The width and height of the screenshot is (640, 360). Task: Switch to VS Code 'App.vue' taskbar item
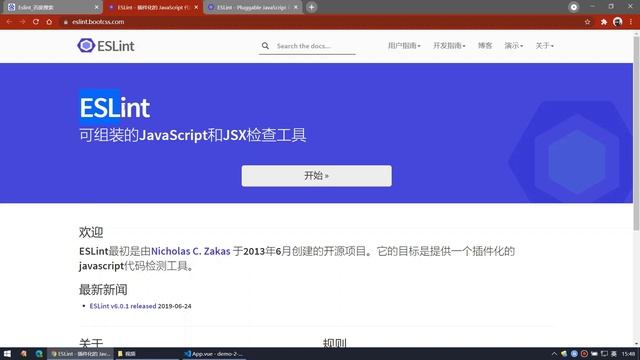tap(214, 353)
